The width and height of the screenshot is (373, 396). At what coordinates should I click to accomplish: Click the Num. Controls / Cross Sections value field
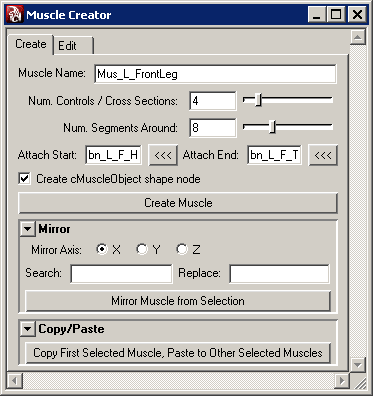pos(213,101)
